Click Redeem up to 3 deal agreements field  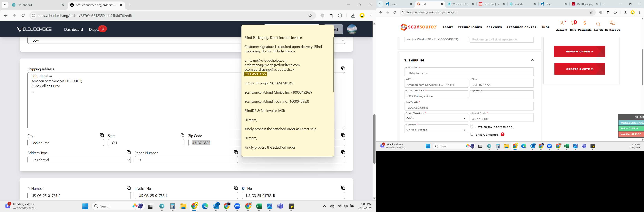point(502,39)
